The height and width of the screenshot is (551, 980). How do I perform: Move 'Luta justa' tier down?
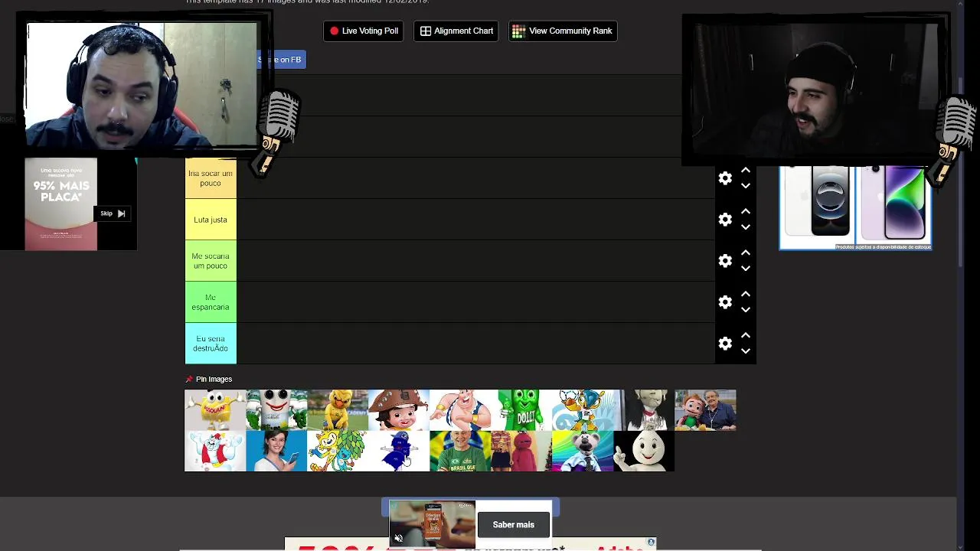coord(746,227)
